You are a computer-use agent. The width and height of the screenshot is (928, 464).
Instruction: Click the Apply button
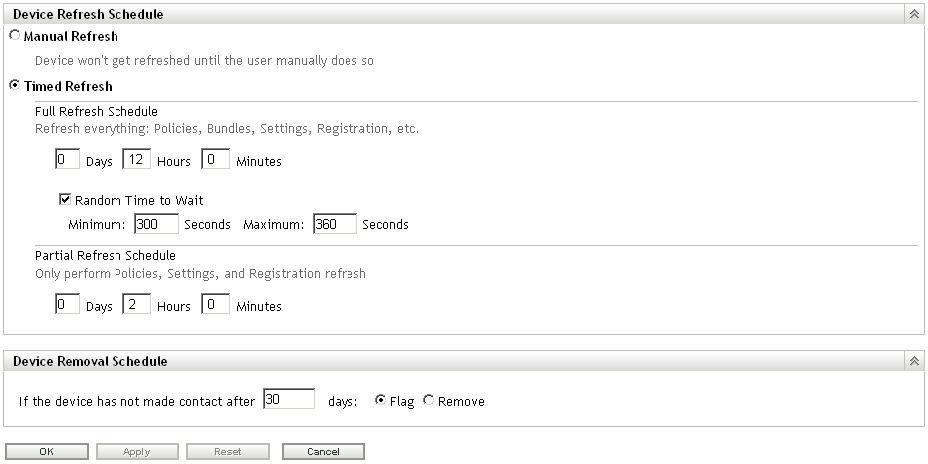tap(137, 452)
